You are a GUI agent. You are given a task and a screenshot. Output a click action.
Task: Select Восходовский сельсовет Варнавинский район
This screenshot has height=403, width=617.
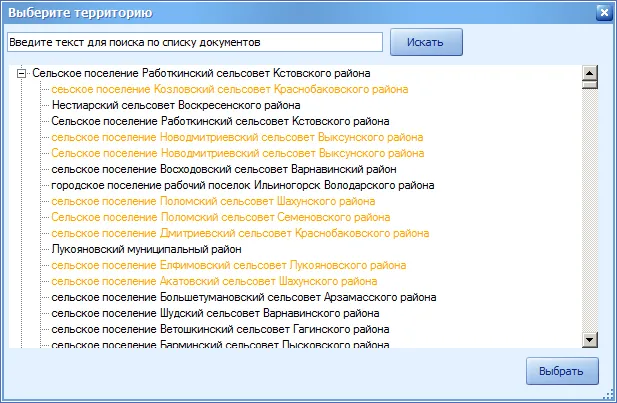click(224, 169)
